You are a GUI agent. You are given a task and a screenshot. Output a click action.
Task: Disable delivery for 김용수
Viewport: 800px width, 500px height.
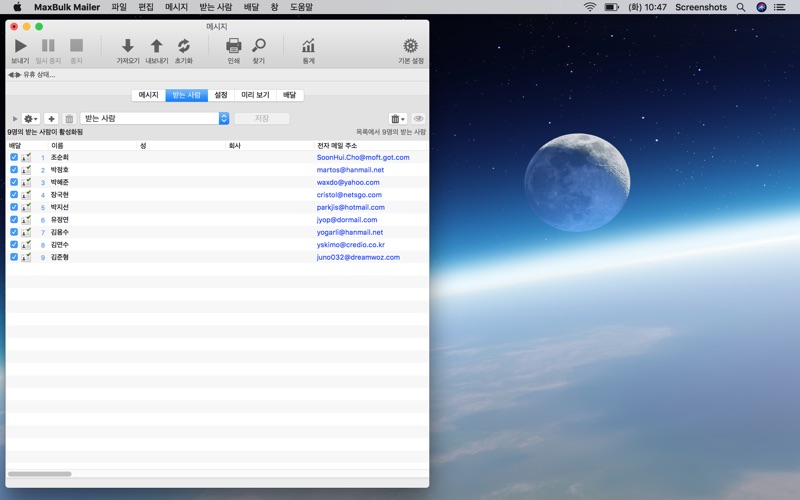(x=14, y=232)
